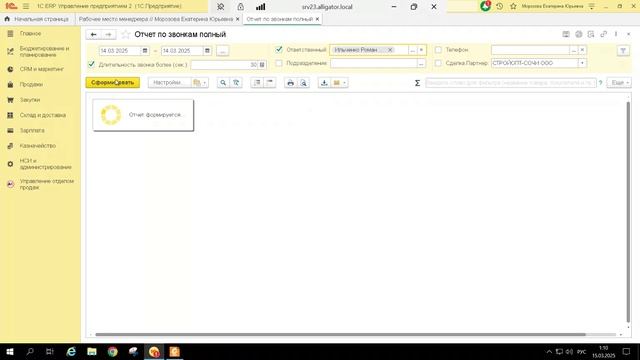Open Windows Start menu

pos(10,351)
